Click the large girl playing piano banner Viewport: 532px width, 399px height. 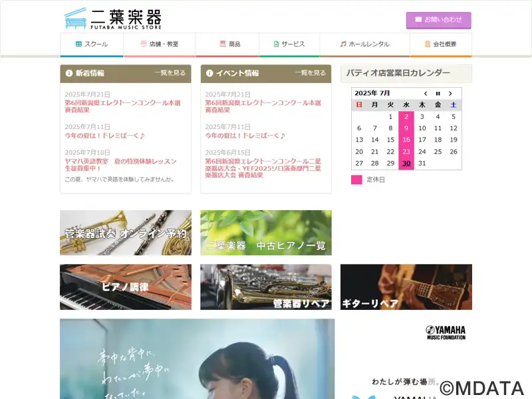click(x=197, y=359)
